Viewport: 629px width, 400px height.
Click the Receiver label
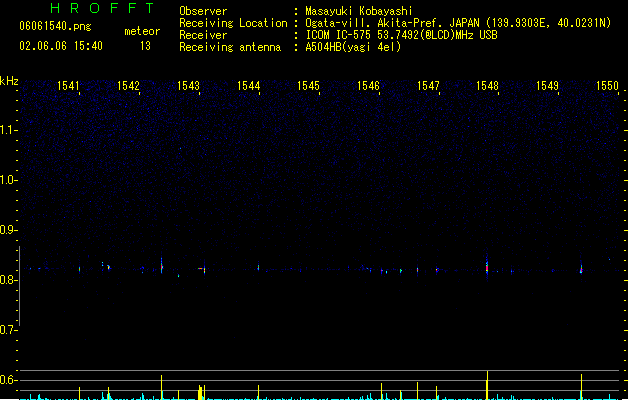203,35
